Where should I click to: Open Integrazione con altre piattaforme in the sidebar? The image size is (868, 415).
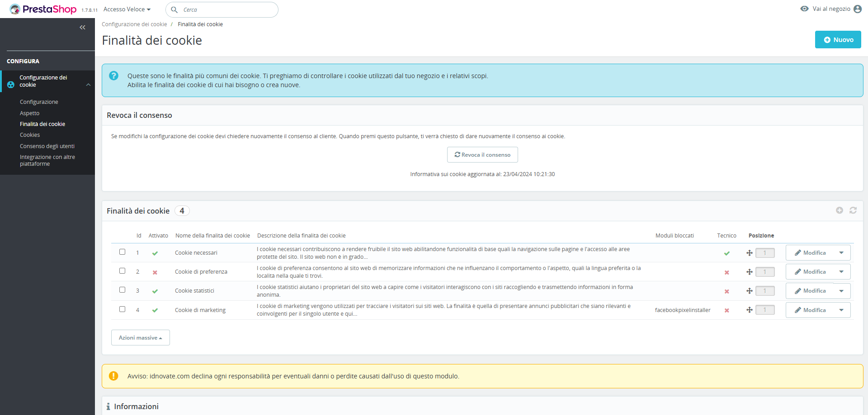47,160
